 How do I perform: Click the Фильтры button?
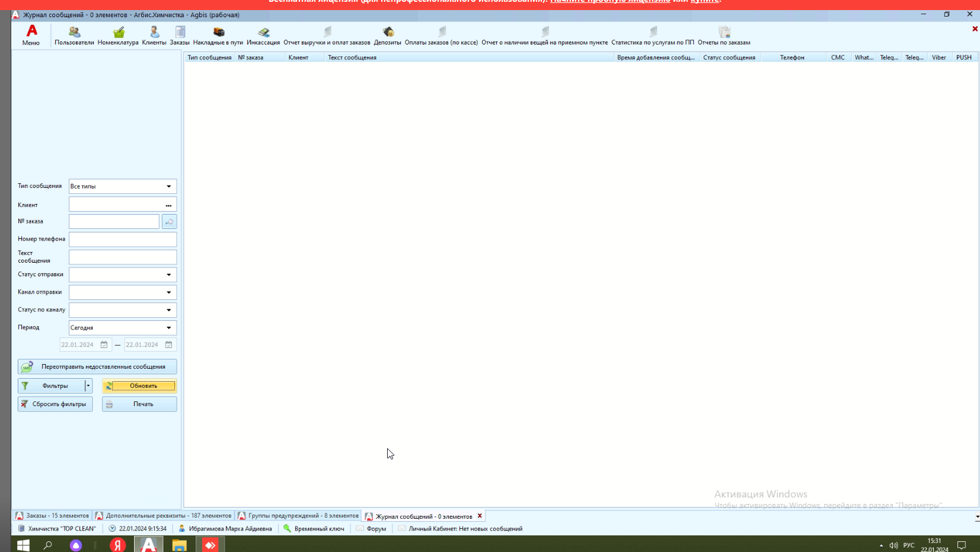click(x=52, y=386)
